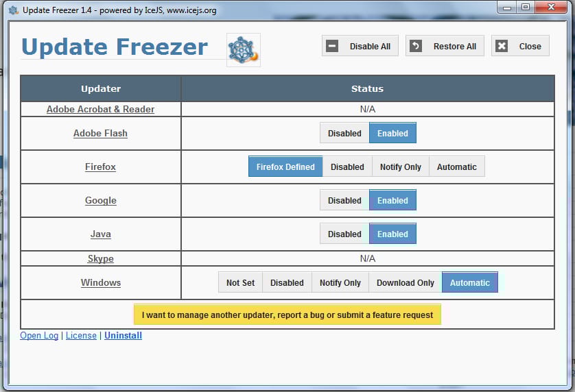Image resolution: width=575 pixels, height=392 pixels.
Task: Maximize the Update Freezer window
Action: [526, 7]
